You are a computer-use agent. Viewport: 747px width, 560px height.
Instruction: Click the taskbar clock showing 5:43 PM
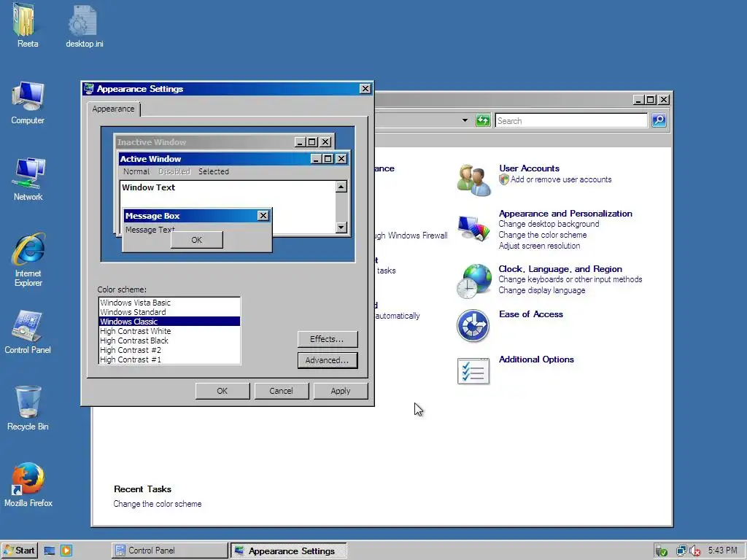click(722, 551)
